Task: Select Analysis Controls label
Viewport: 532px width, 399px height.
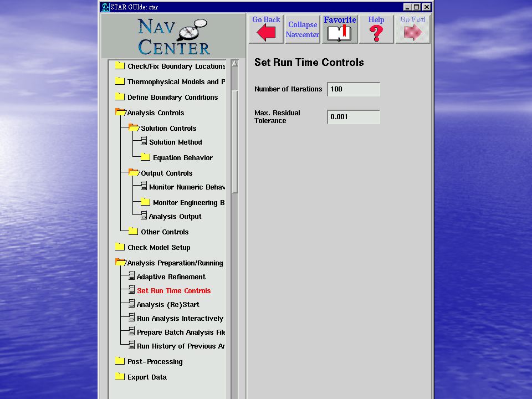Action: (156, 113)
